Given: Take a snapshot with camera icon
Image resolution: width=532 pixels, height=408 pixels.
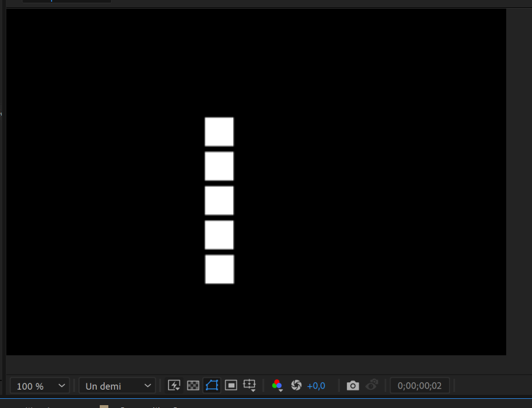Looking at the screenshot, I should coord(353,386).
